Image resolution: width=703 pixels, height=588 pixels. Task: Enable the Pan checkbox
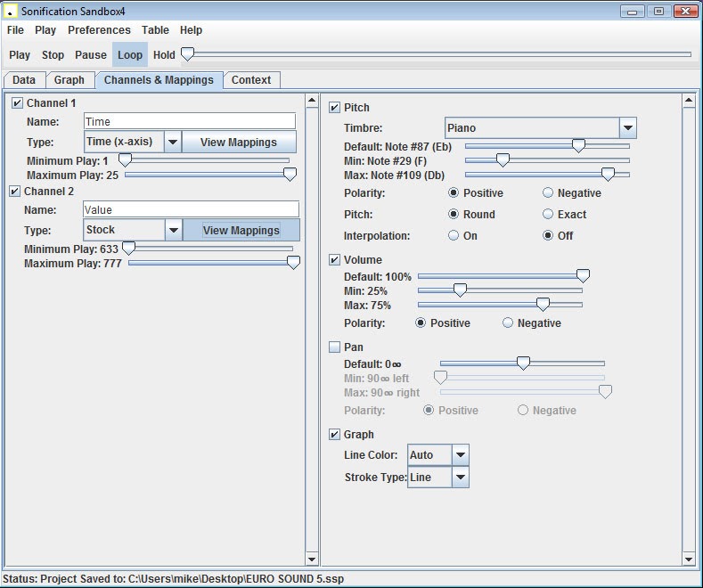tap(335, 347)
